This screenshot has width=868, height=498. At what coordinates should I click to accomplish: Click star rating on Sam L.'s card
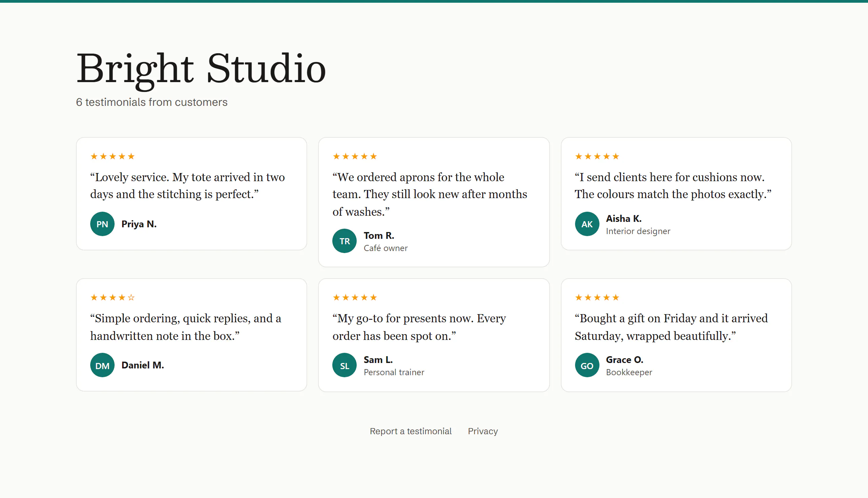pyautogui.click(x=355, y=297)
